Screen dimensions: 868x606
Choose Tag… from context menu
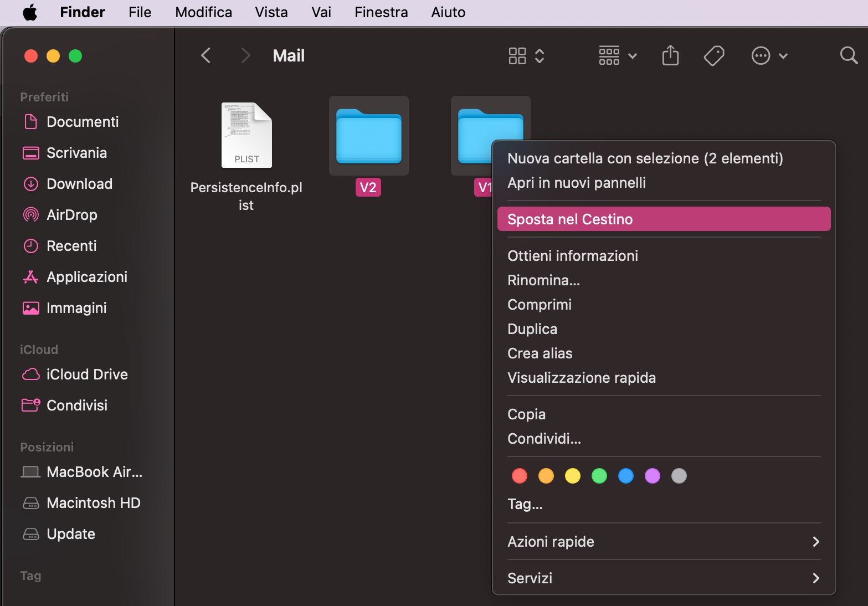point(664,504)
